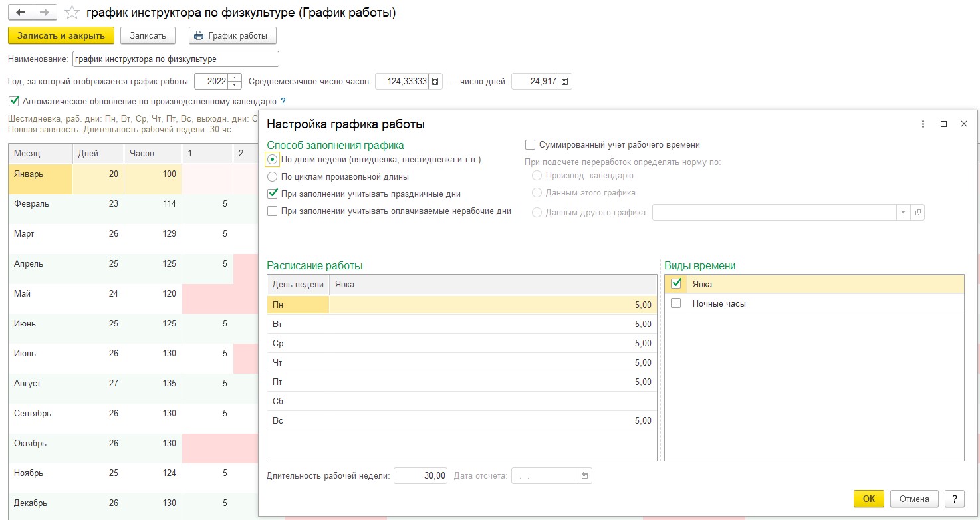Maximize the schedule settings dialog
The image size is (980, 520).
943,124
